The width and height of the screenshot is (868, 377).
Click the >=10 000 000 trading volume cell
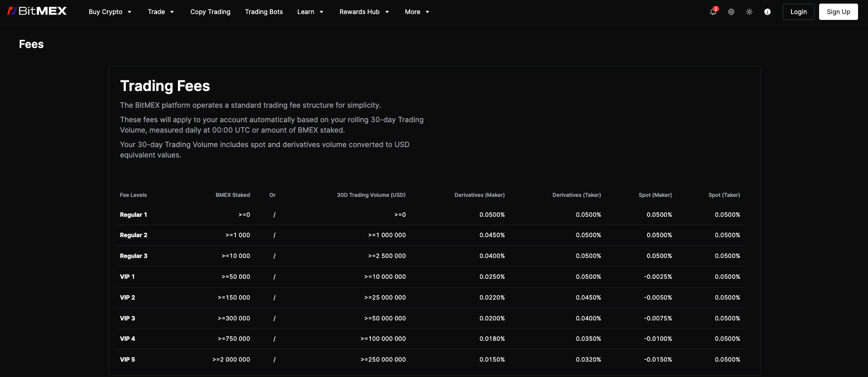[385, 277]
